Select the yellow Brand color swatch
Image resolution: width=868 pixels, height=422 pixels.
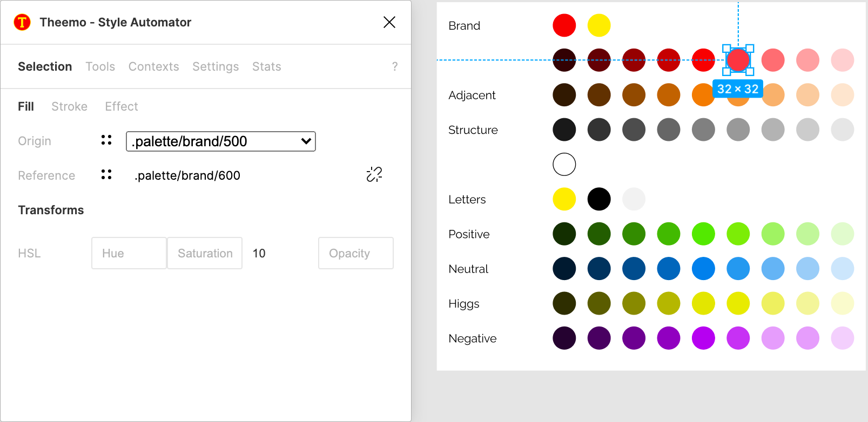click(598, 25)
